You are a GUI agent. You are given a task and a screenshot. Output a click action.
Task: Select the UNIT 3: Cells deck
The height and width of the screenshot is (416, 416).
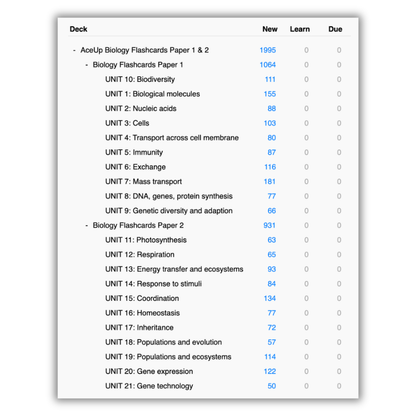pos(127,123)
